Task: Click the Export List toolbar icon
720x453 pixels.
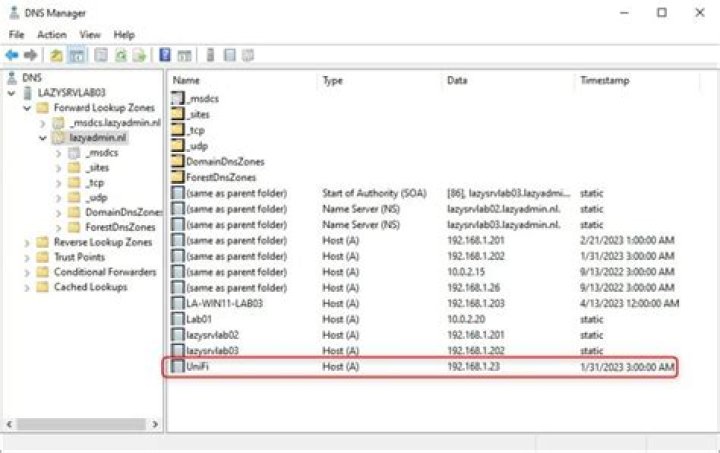Action: coord(139,55)
